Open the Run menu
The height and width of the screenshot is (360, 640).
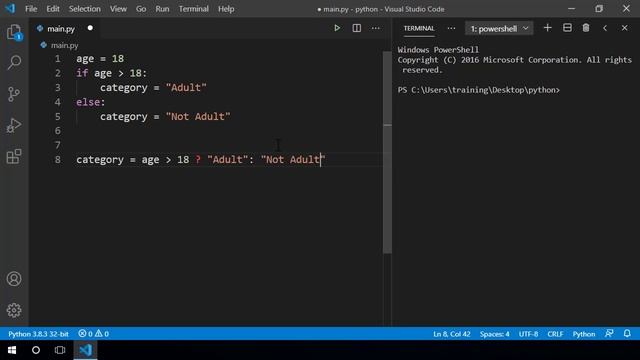point(162,9)
